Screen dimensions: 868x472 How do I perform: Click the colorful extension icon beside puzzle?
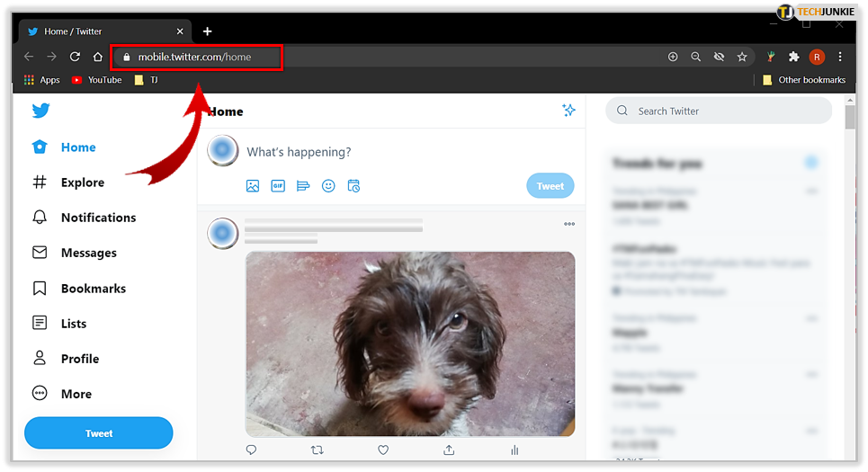click(771, 57)
